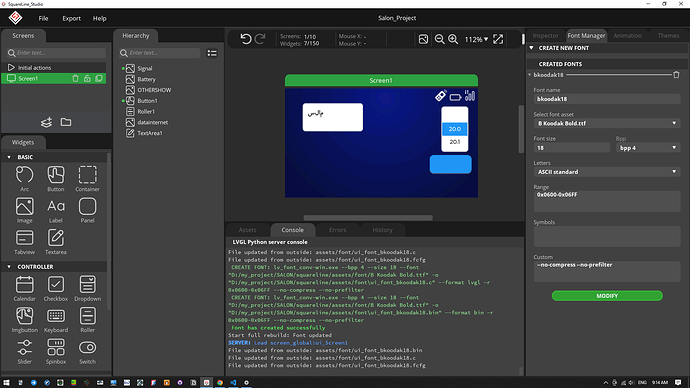Collapse the BASIC widgets group

[x=9, y=157]
